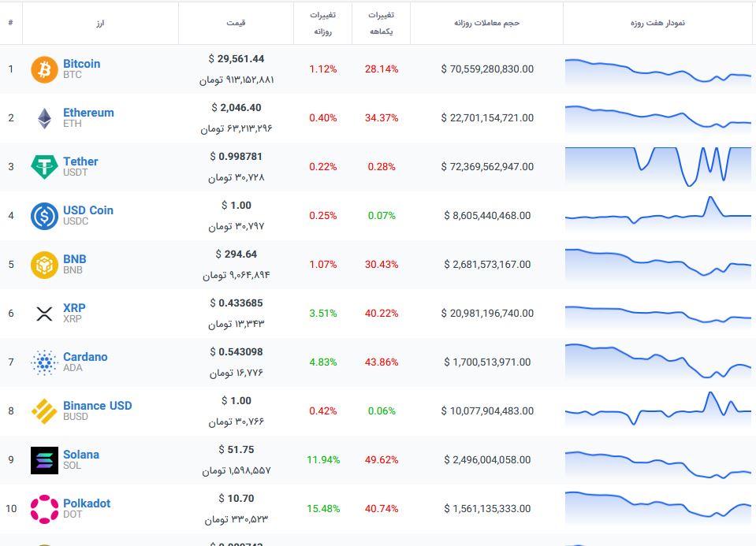Click the ارز currency column header

(100, 23)
